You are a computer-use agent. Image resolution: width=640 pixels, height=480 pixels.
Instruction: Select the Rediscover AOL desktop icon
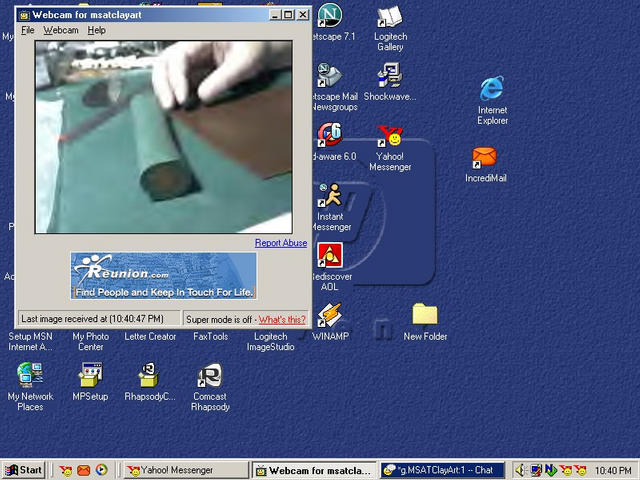tap(330, 255)
